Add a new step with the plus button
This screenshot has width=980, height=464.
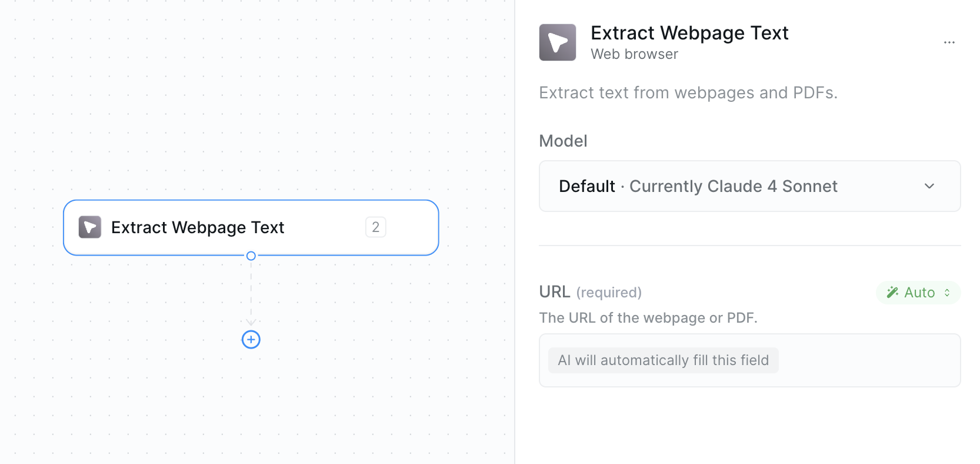coord(251,340)
